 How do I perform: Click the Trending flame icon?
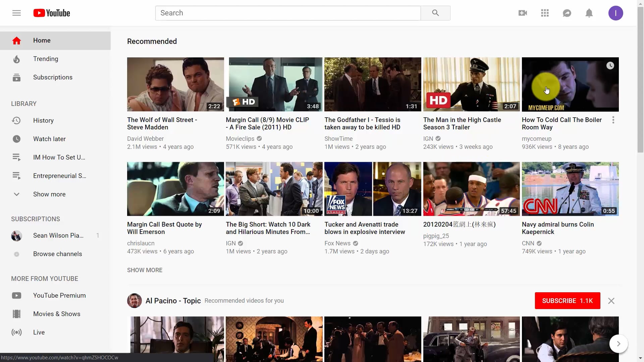(16, 59)
